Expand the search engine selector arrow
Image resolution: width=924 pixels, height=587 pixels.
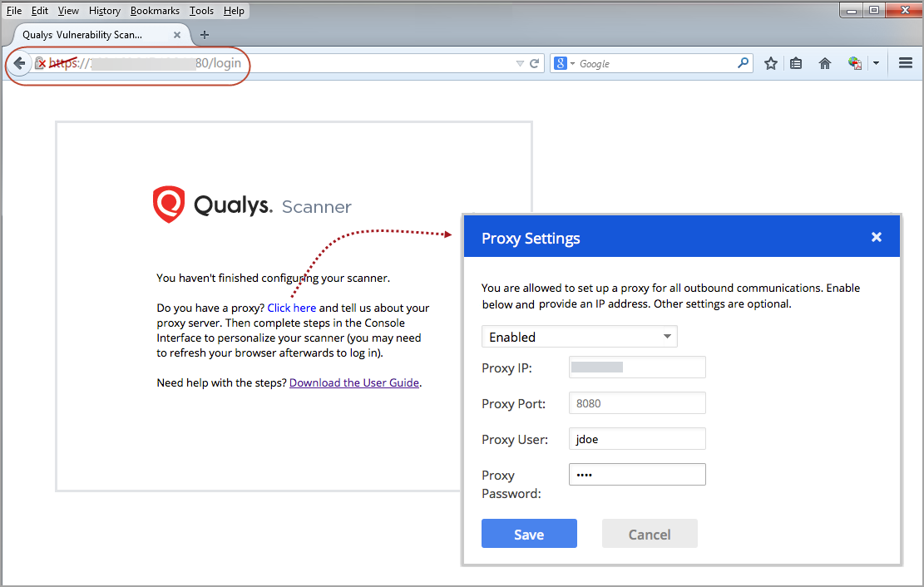(x=572, y=64)
